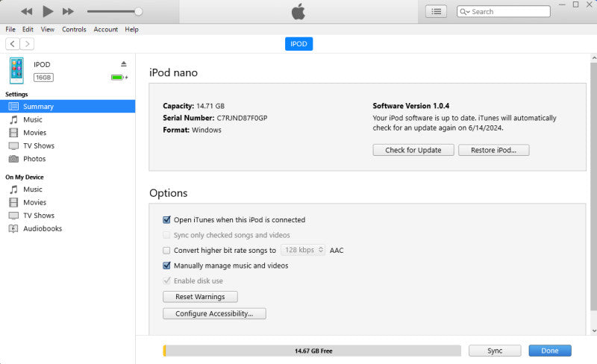The width and height of the screenshot is (597, 364).
Task: Click the Music note icon under On My Device
Action: 13,189
